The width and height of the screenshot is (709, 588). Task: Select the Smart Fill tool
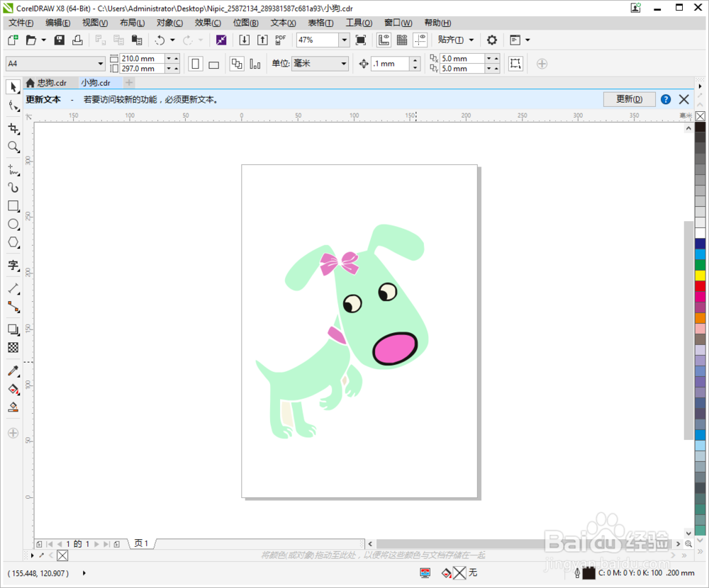click(x=13, y=407)
